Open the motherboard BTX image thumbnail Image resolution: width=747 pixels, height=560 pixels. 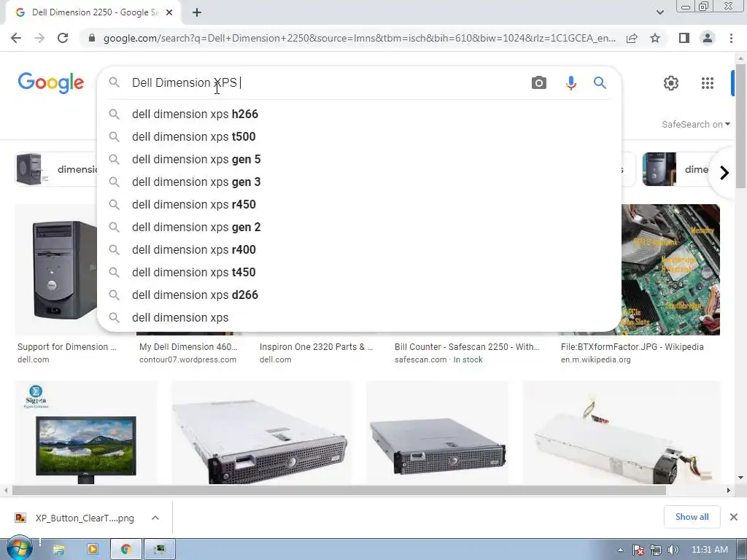[671, 270]
